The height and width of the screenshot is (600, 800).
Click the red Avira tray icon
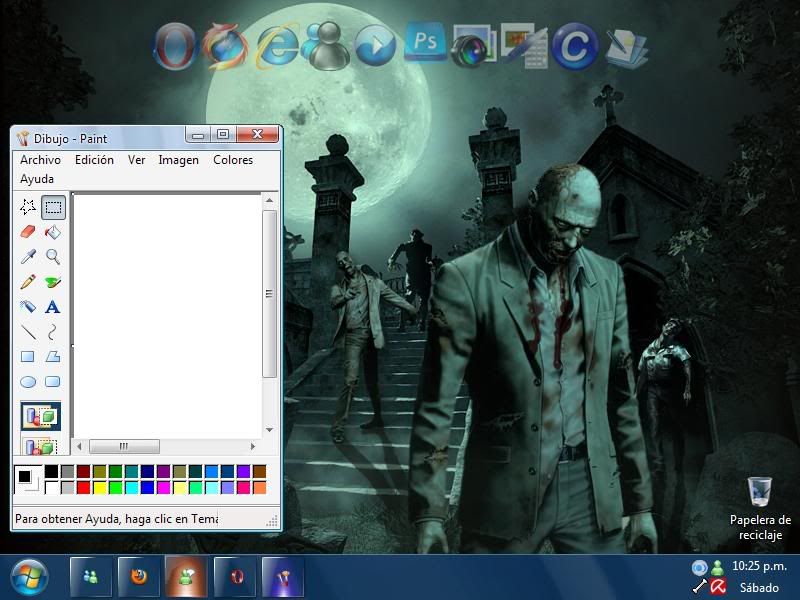click(718, 587)
